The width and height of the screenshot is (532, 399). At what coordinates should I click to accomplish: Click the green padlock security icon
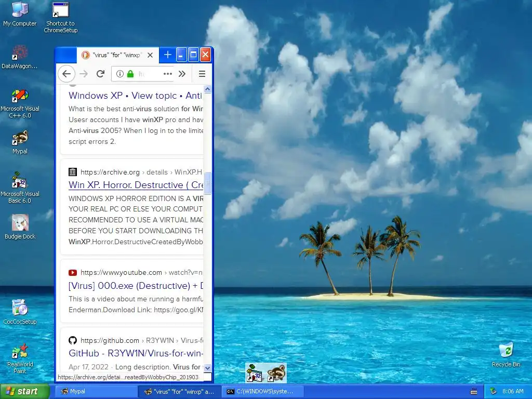coord(130,74)
